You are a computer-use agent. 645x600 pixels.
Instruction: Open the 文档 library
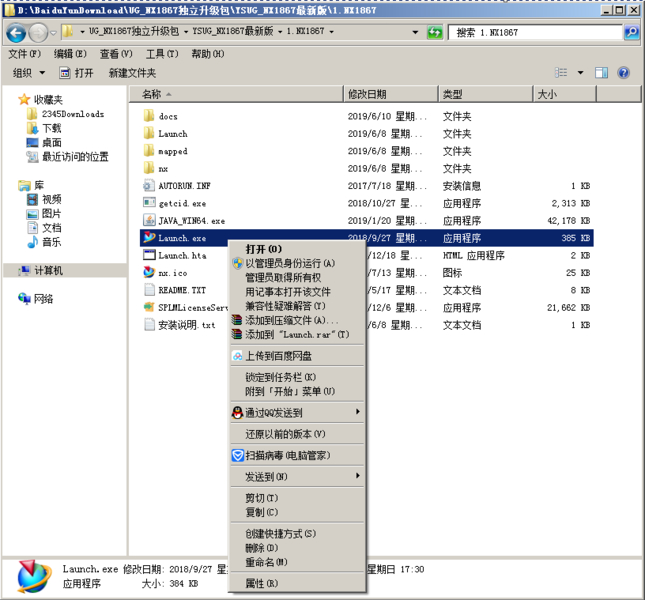click(x=51, y=228)
